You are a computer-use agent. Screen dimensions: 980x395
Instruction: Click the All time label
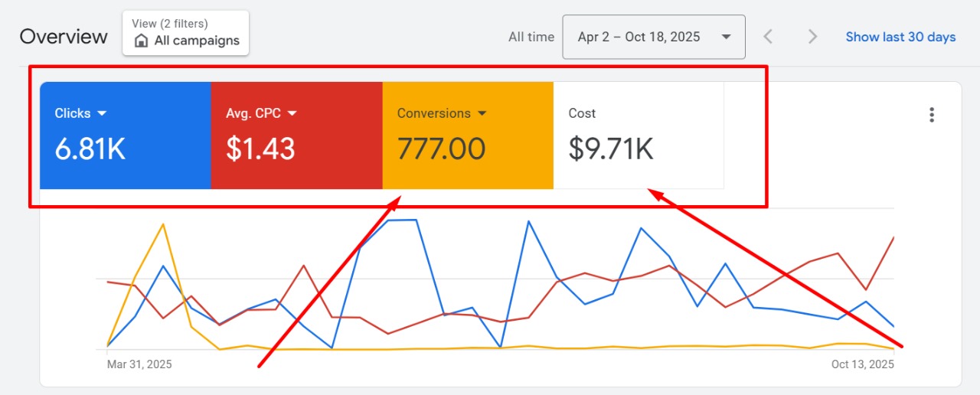pos(531,37)
